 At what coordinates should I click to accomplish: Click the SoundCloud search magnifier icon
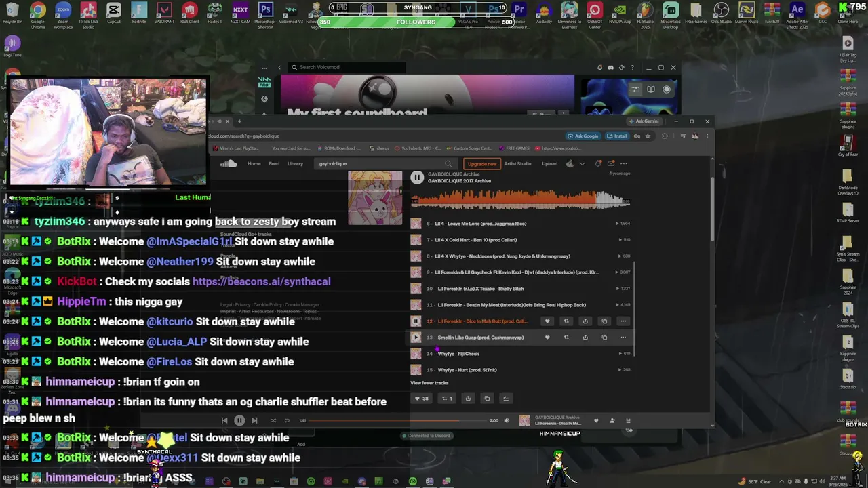click(448, 163)
